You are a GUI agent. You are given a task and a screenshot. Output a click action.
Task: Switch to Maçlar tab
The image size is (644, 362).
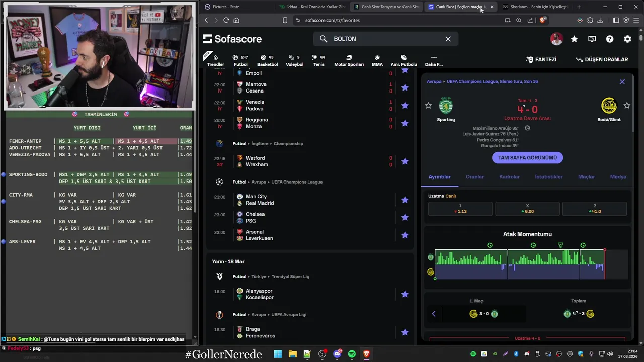(586, 177)
